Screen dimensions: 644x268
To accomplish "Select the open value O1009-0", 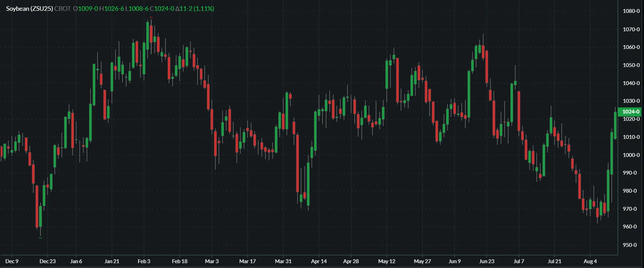I will 86,9.
